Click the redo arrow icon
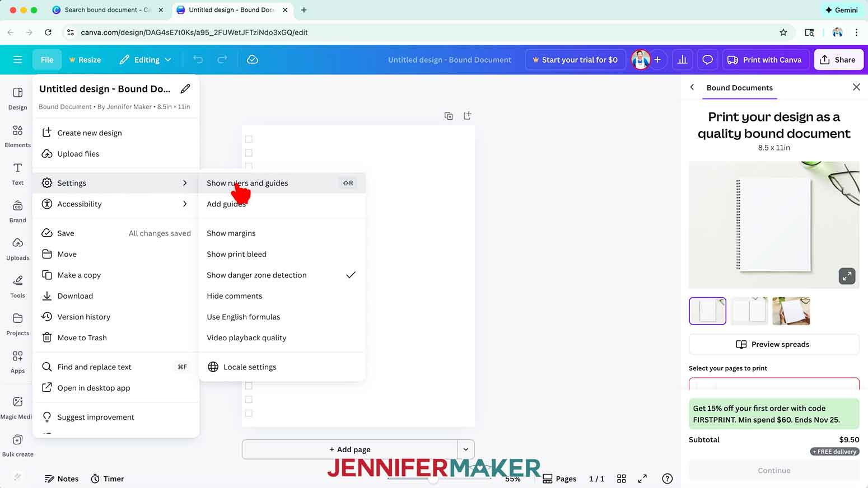This screenshot has height=488, width=868. coord(222,59)
